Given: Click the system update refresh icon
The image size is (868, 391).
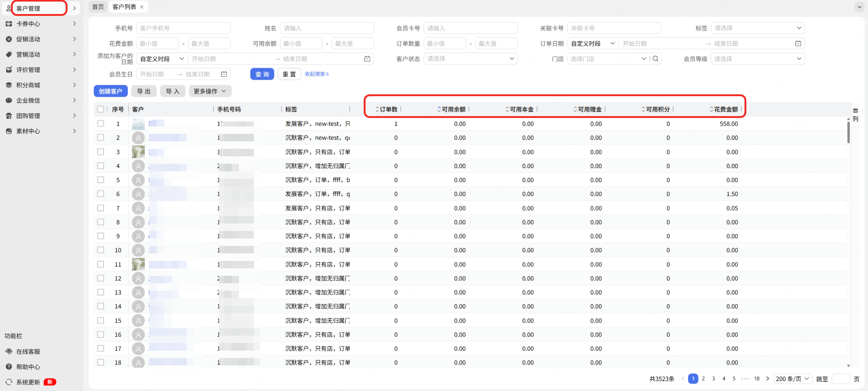Looking at the screenshot, I should (x=9, y=382).
